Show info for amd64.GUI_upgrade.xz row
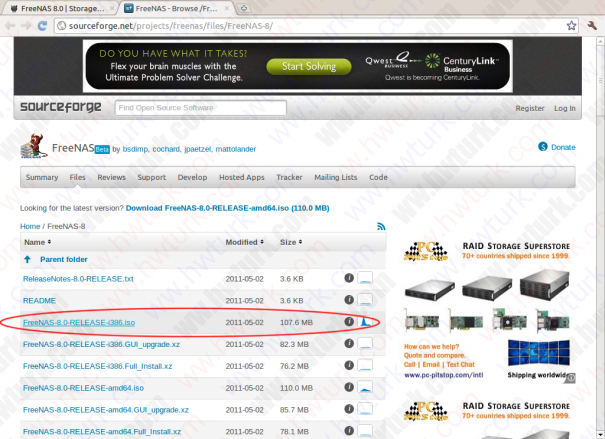The width and height of the screenshot is (605, 439). [x=349, y=409]
